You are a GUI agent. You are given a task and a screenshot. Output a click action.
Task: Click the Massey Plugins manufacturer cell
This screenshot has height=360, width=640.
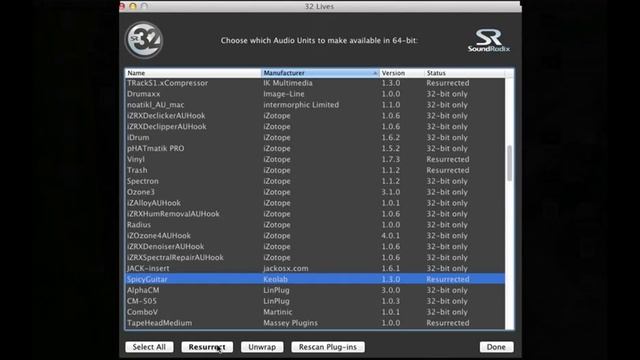coord(290,323)
